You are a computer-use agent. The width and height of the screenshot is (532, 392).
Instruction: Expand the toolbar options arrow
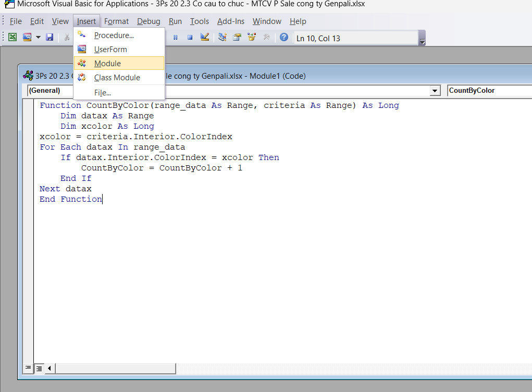(422, 41)
